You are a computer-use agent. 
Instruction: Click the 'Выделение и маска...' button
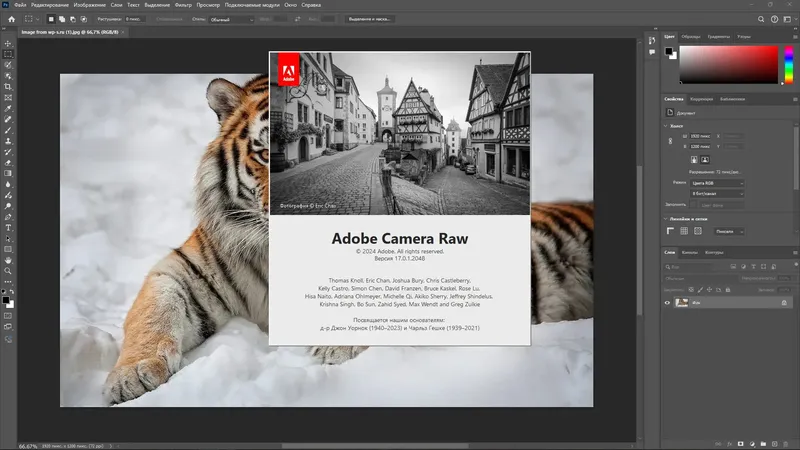tap(372, 19)
